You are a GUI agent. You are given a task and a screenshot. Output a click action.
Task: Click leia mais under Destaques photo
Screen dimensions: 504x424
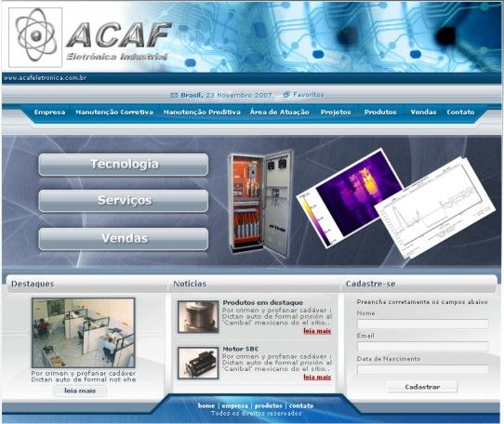80,391
